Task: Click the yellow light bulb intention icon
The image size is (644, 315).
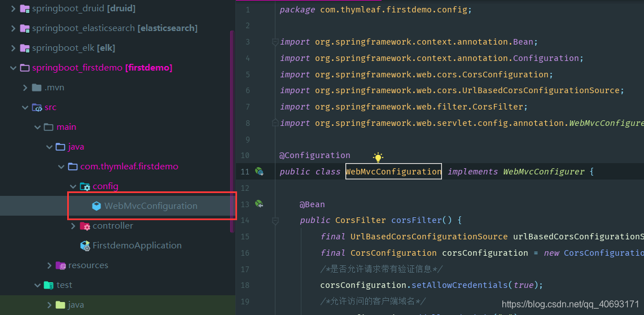Action: pyautogui.click(x=378, y=157)
